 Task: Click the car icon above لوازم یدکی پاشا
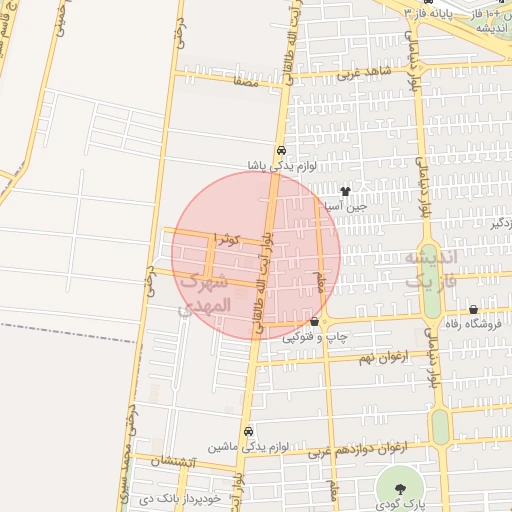(281, 150)
